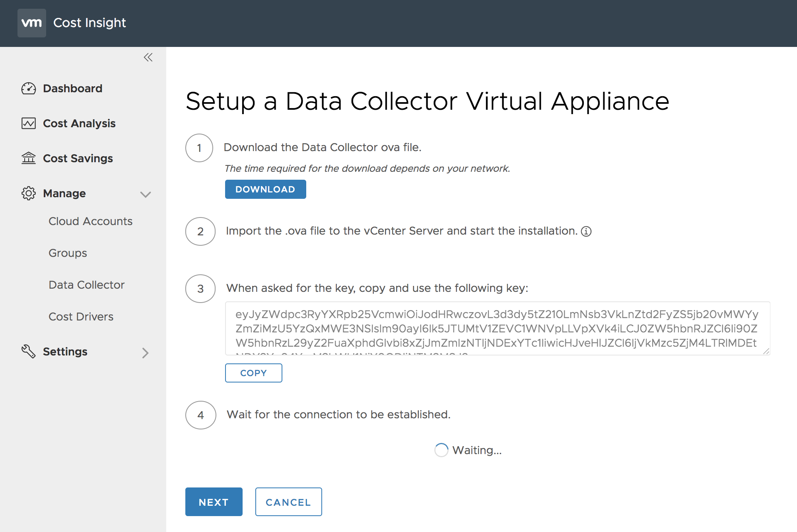
Task: Open the Groups menu item
Action: coord(68,253)
